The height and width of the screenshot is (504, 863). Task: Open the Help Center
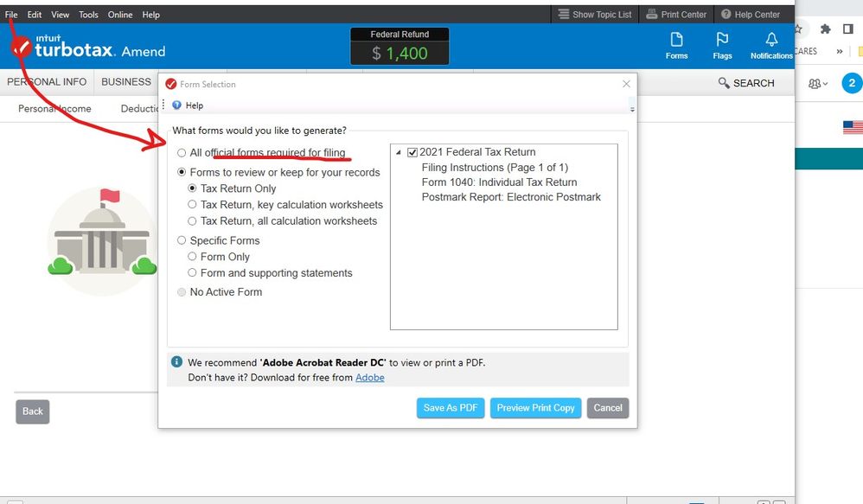pos(751,15)
